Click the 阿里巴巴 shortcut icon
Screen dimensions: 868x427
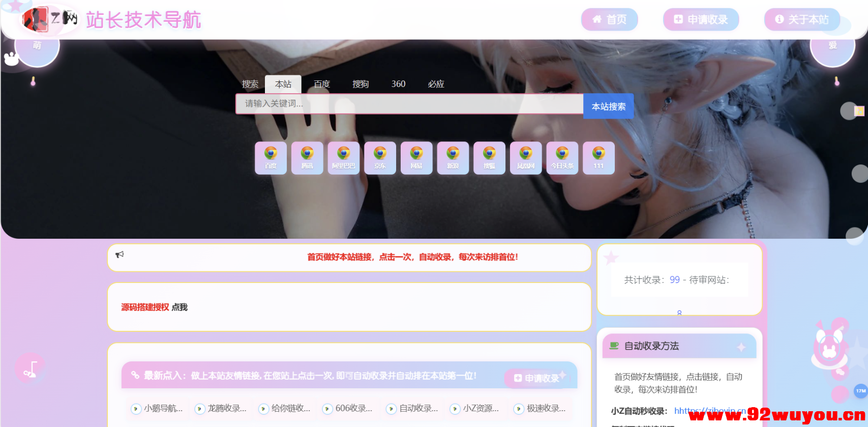[x=344, y=158]
